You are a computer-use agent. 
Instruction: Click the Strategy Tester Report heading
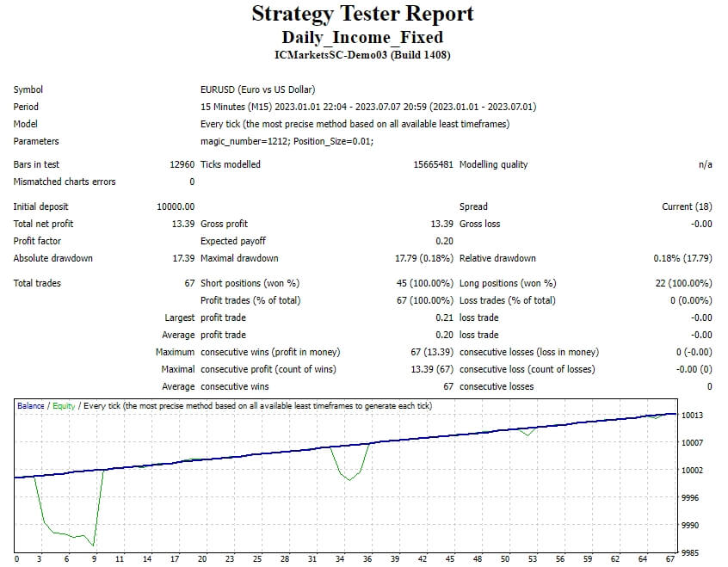click(362, 14)
